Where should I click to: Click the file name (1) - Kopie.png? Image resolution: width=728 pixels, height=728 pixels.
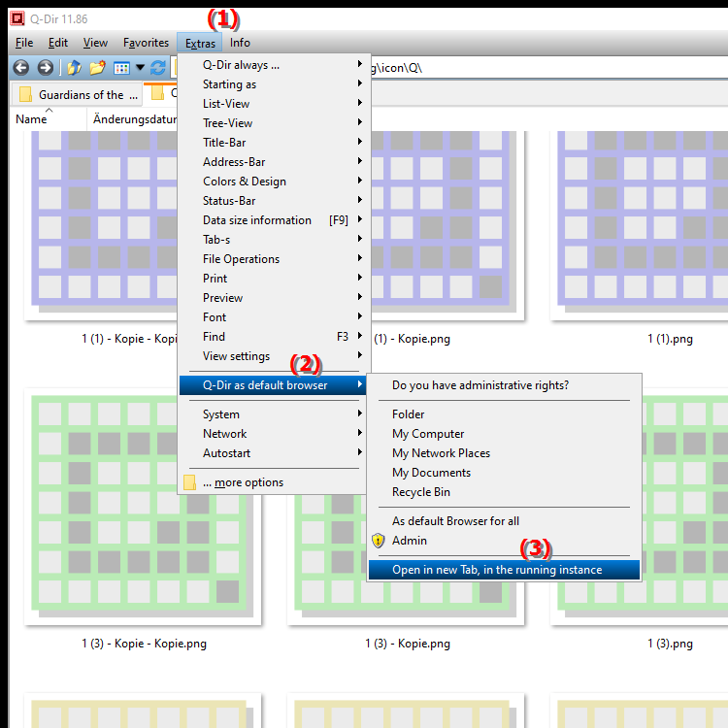412,339
